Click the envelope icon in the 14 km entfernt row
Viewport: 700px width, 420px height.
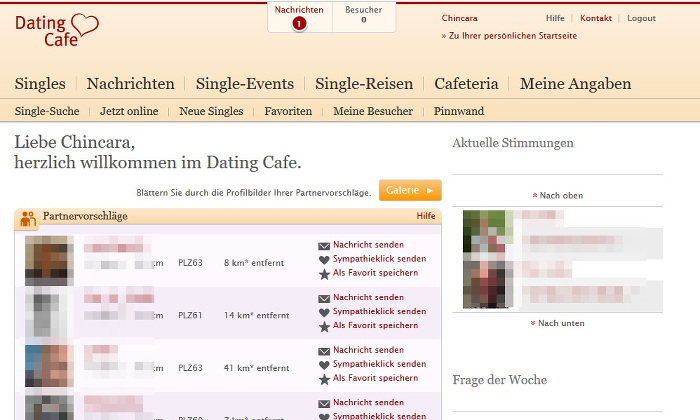point(324,298)
